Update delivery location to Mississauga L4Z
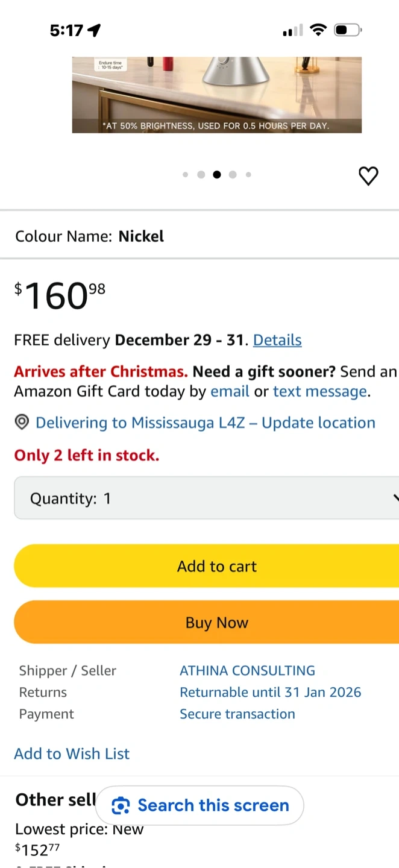Image resolution: width=399 pixels, height=868 pixels. click(205, 423)
